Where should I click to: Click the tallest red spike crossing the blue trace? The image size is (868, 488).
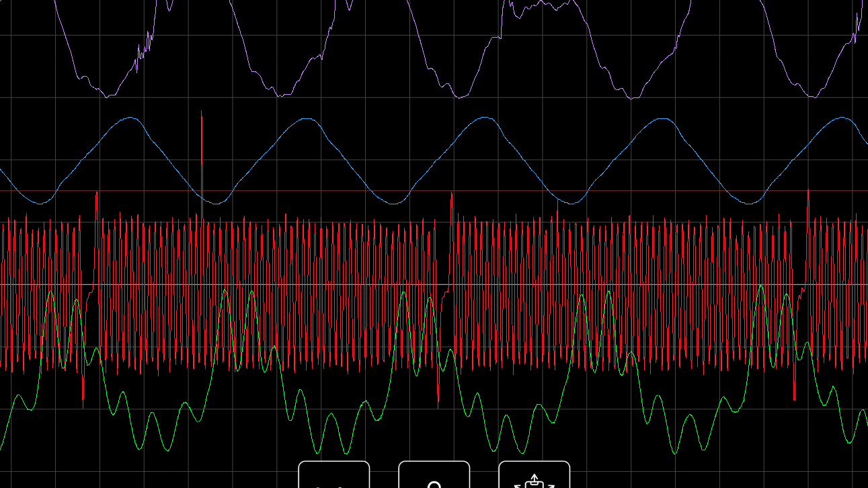click(202, 134)
